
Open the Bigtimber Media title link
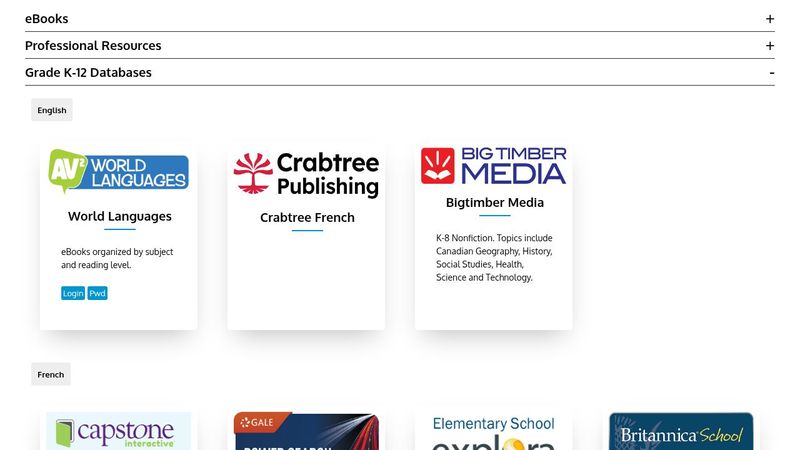(x=495, y=203)
